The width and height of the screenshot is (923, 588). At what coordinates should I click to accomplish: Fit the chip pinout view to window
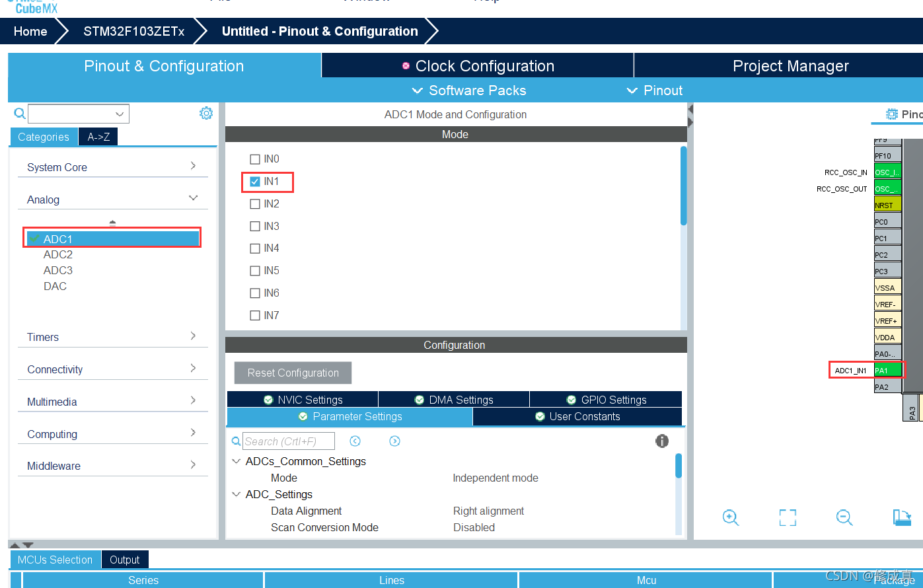click(788, 517)
